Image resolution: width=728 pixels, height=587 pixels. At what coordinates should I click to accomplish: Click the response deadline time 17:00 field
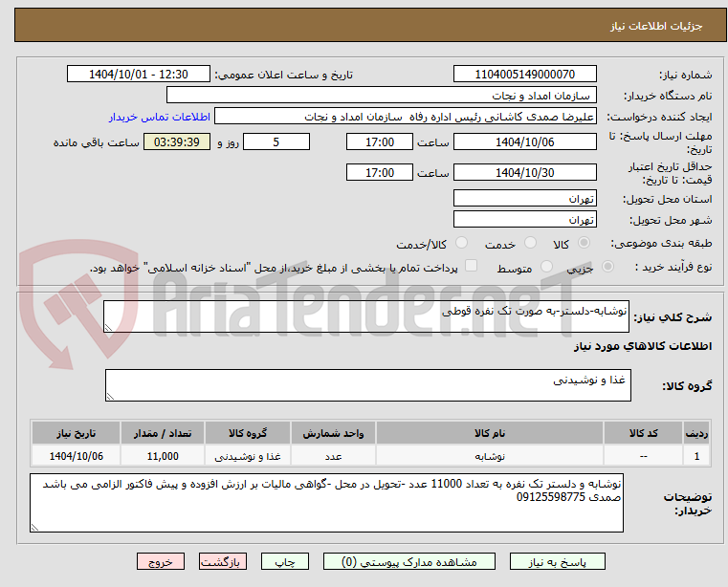[380, 142]
